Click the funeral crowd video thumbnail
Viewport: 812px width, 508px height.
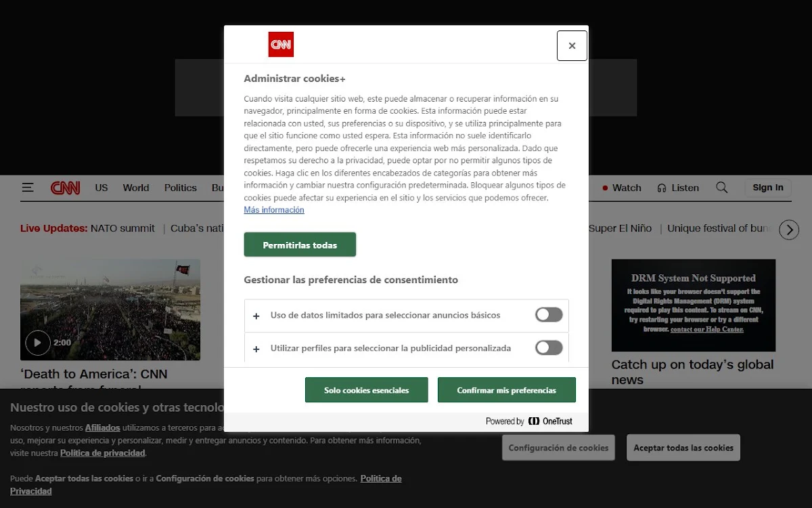tap(110, 310)
